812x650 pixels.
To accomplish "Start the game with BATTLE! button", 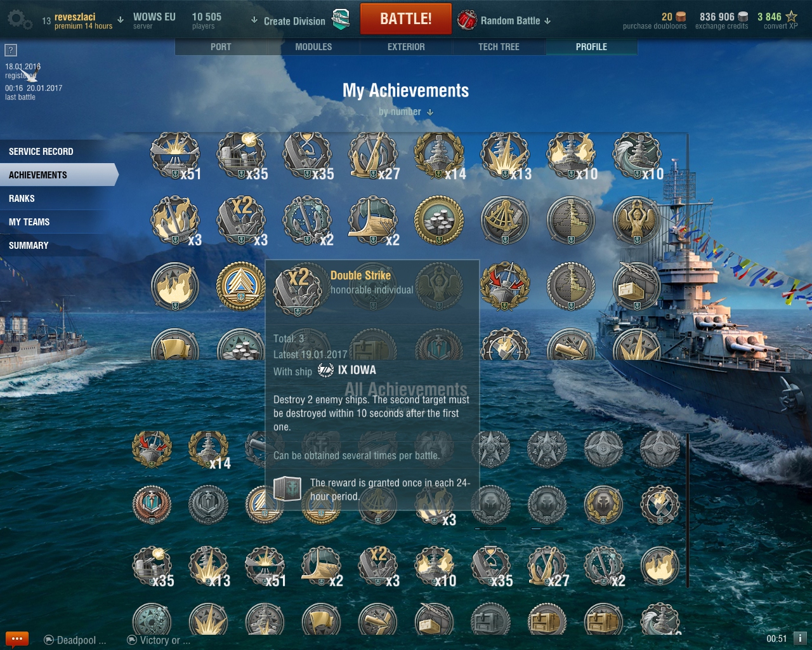I will [406, 19].
